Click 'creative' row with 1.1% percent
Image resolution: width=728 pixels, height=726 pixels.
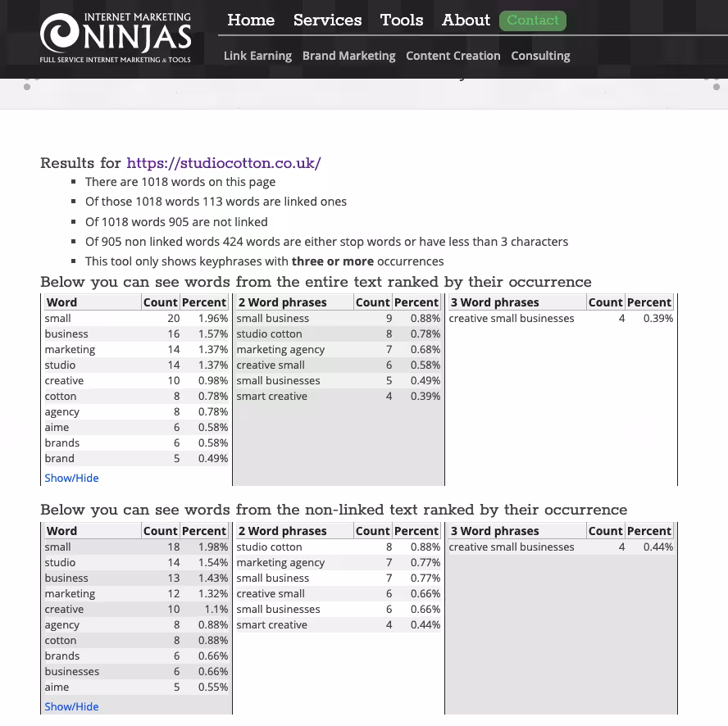[x=136, y=609]
